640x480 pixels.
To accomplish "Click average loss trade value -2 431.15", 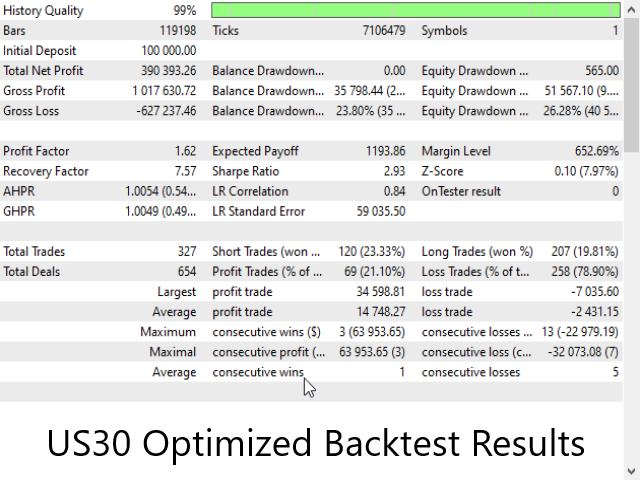I will point(595,312).
